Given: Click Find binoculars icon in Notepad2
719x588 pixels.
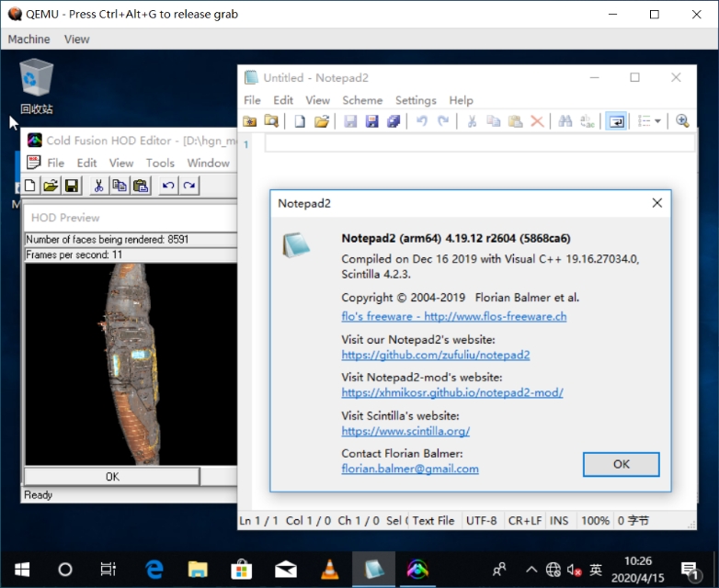Looking at the screenshot, I should pyautogui.click(x=565, y=121).
